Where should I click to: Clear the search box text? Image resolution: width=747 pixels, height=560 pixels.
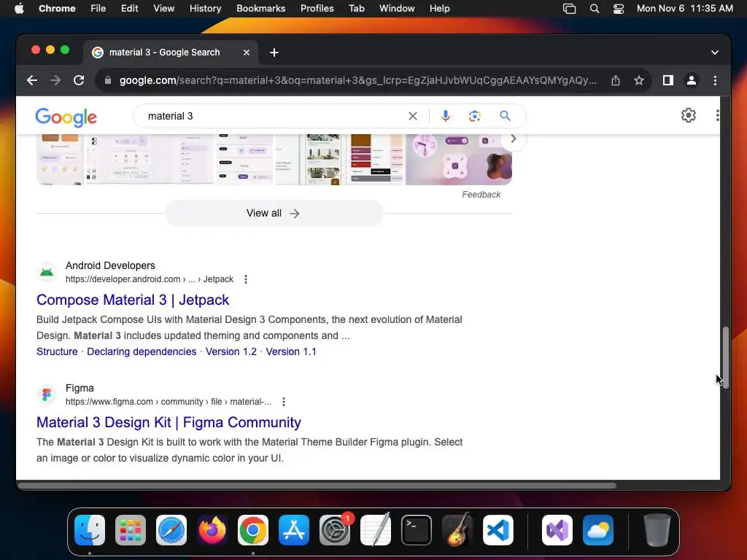coord(413,116)
